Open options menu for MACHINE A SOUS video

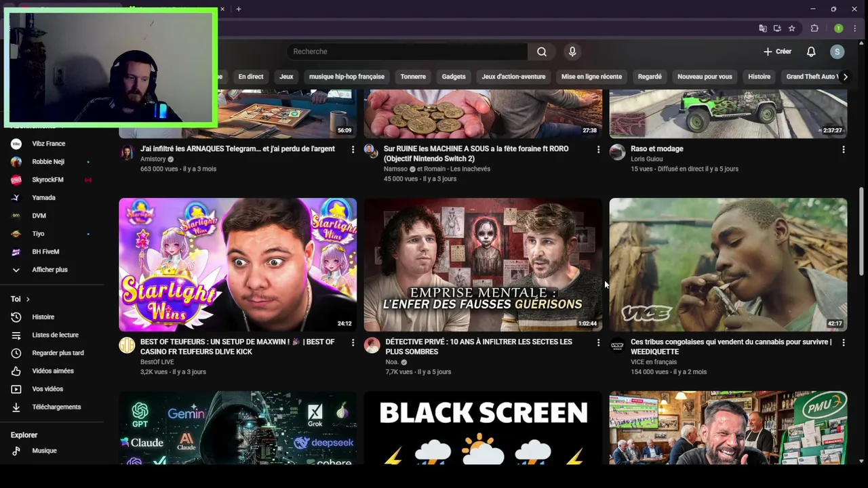pyautogui.click(x=598, y=149)
